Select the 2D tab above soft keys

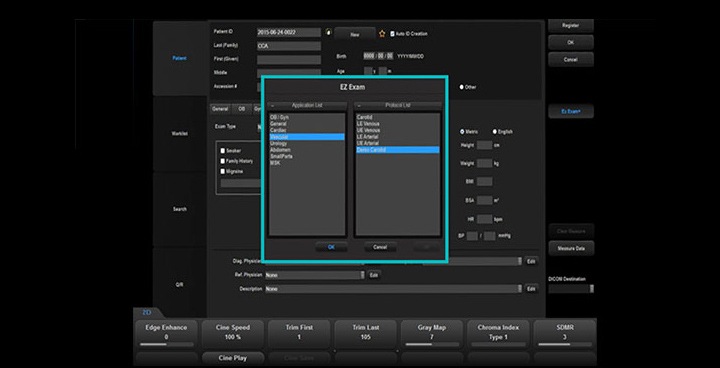146,312
